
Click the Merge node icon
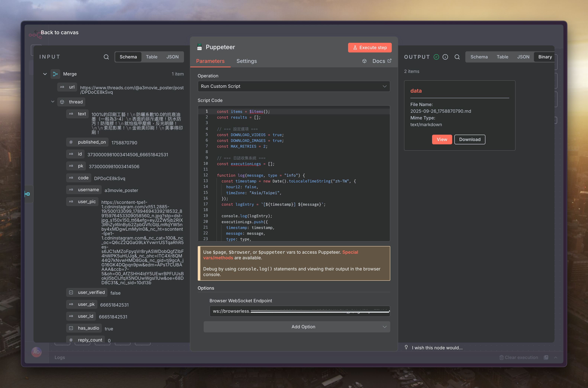click(x=55, y=74)
